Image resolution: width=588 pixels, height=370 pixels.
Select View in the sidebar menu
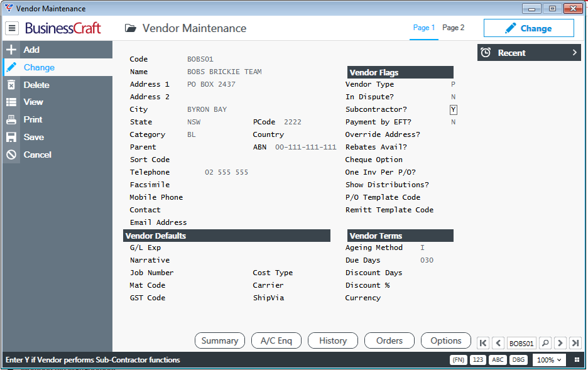[58, 102]
